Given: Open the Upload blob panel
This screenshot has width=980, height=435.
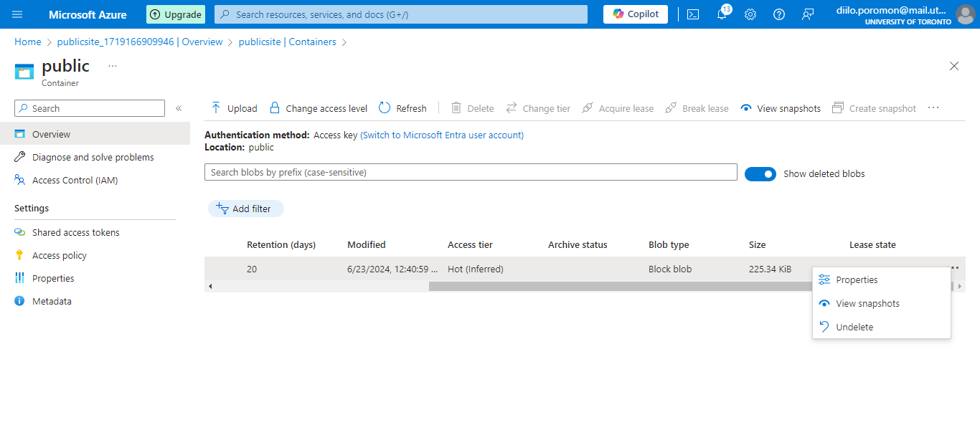Looking at the screenshot, I should point(232,107).
